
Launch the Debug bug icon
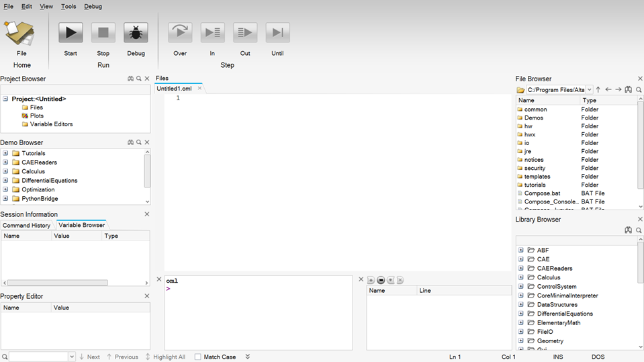[136, 32]
